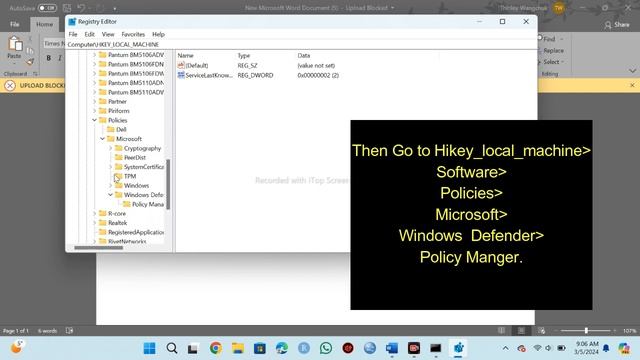This screenshot has height=360, width=640.
Task: Open Microsoft Store from the taskbar
Action: pos(260,348)
